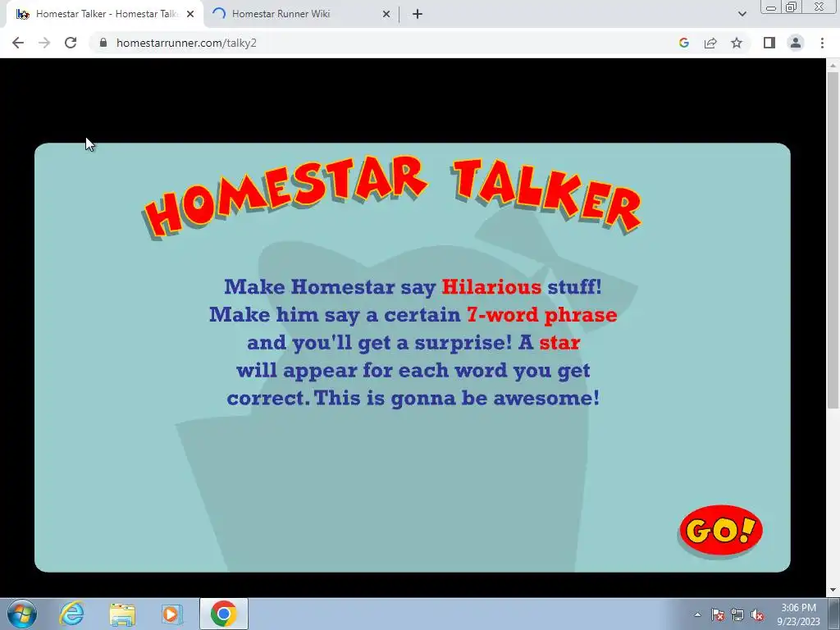The height and width of the screenshot is (630, 840).
Task: Click the HOMESTAR TALKER title logo
Action: (x=391, y=196)
